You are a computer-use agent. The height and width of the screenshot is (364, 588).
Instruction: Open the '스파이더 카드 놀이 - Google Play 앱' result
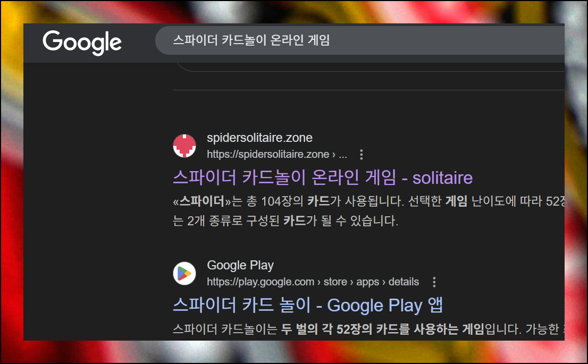click(x=308, y=305)
